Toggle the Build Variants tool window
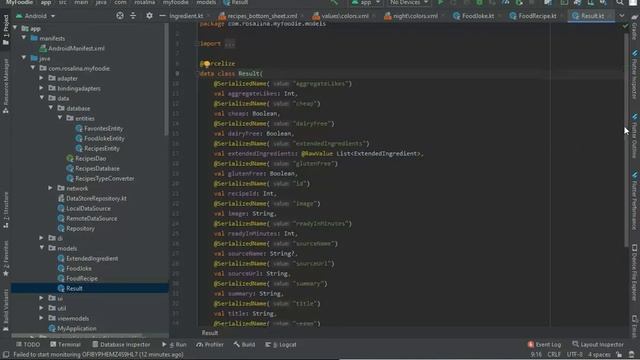 coord(6,310)
